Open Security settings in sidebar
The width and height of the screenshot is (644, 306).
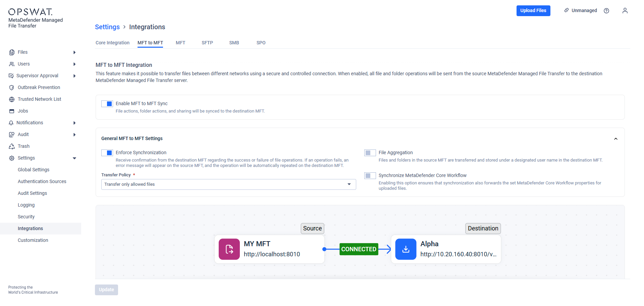[x=26, y=217]
